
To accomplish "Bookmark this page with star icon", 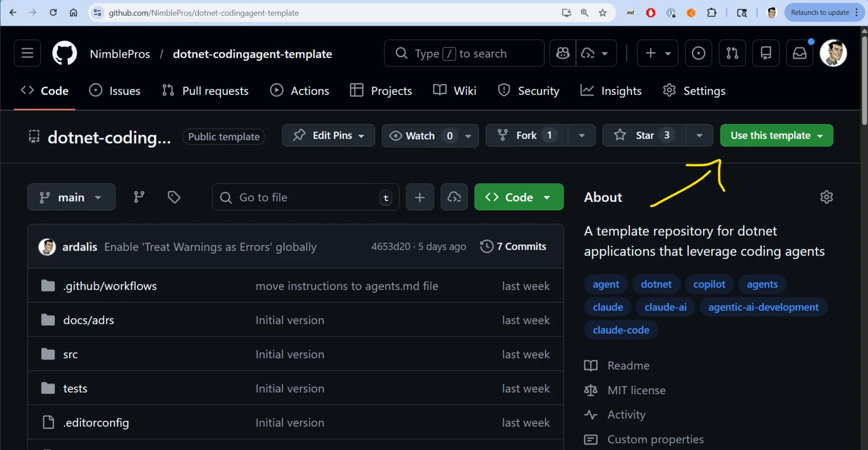I will coord(603,12).
